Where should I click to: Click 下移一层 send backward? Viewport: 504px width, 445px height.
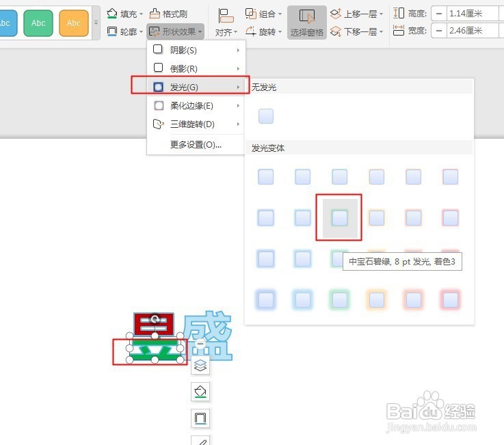pyautogui.click(x=357, y=31)
